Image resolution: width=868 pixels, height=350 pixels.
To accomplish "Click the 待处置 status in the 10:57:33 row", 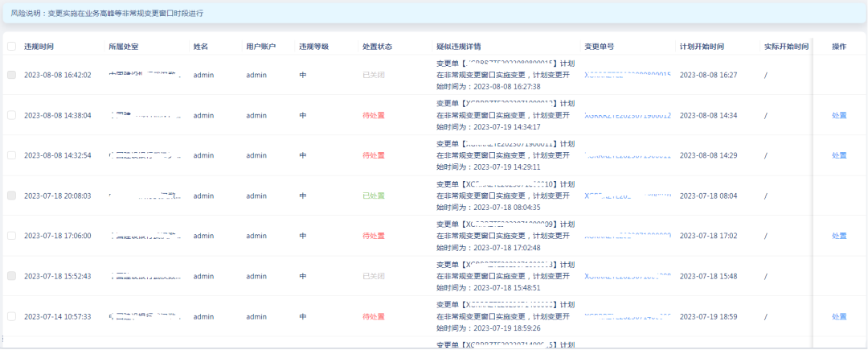I will point(374,317).
